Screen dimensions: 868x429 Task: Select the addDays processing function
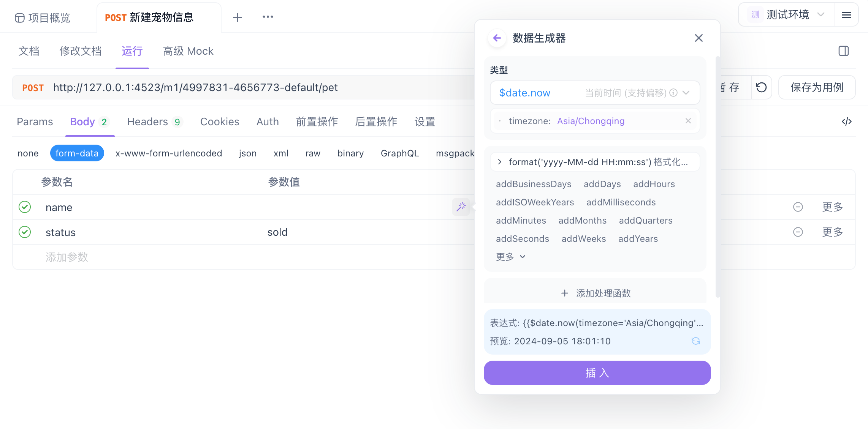[602, 184]
